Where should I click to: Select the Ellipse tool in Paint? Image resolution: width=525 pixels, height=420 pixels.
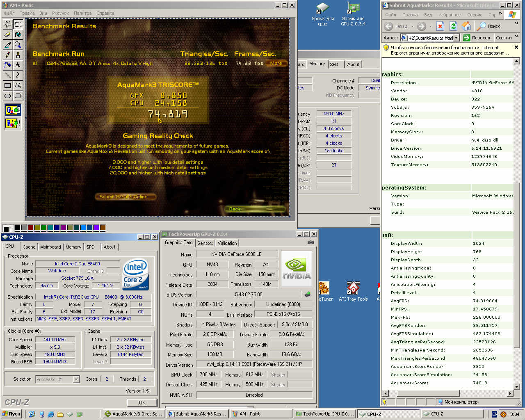7,96
